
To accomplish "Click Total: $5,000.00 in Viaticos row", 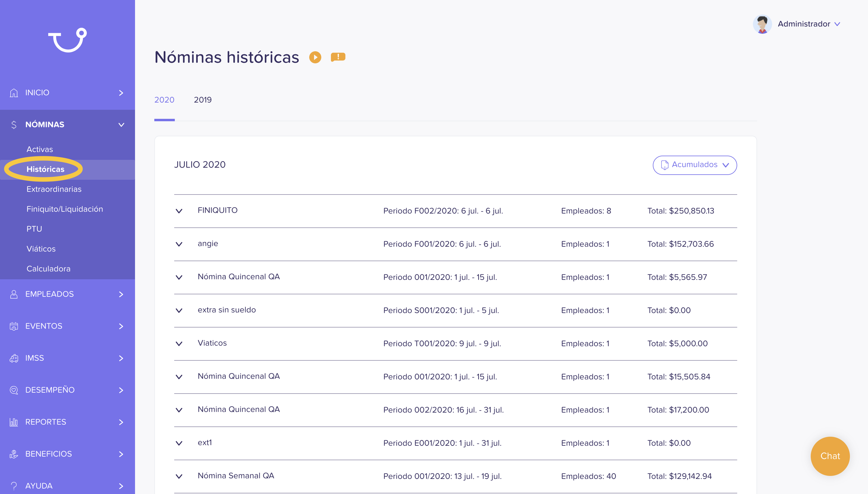I will coord(678,344).
